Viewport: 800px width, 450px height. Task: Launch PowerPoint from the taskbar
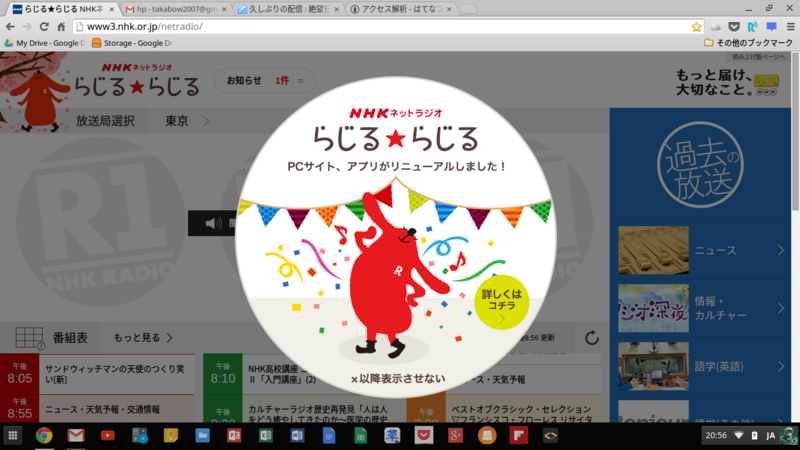[x=234, y=436]
